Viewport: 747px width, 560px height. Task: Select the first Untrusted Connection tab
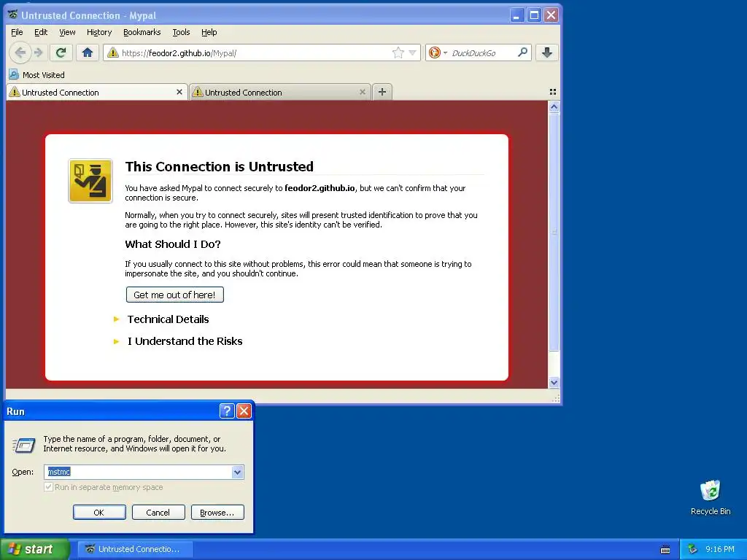coord(97,93)
